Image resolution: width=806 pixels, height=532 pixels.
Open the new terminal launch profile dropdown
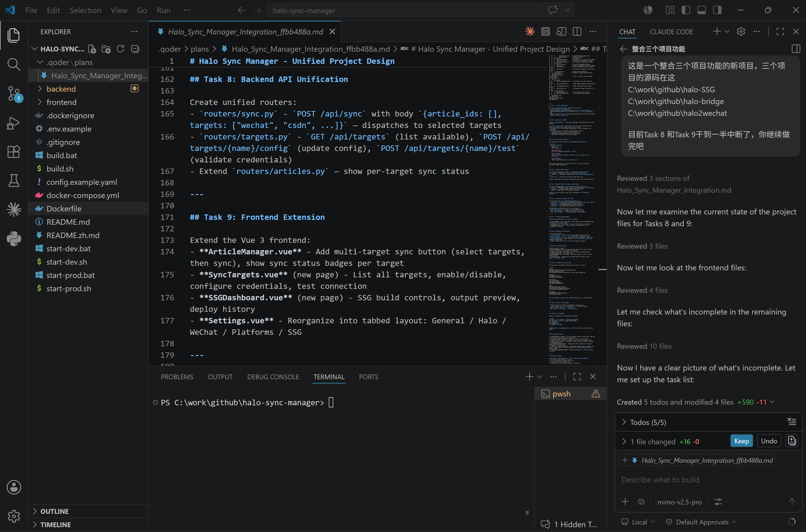click(540, 377)
